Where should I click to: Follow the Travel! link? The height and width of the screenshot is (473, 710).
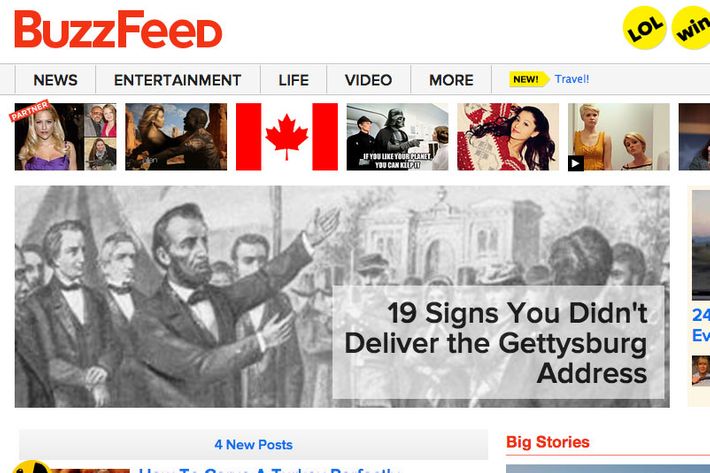572,79
